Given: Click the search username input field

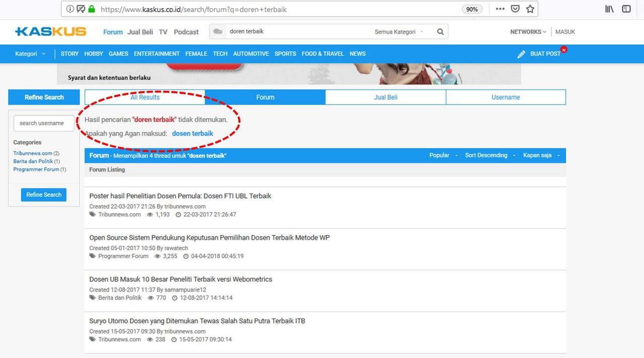Looking at the screenshot, I should [44, 123].
